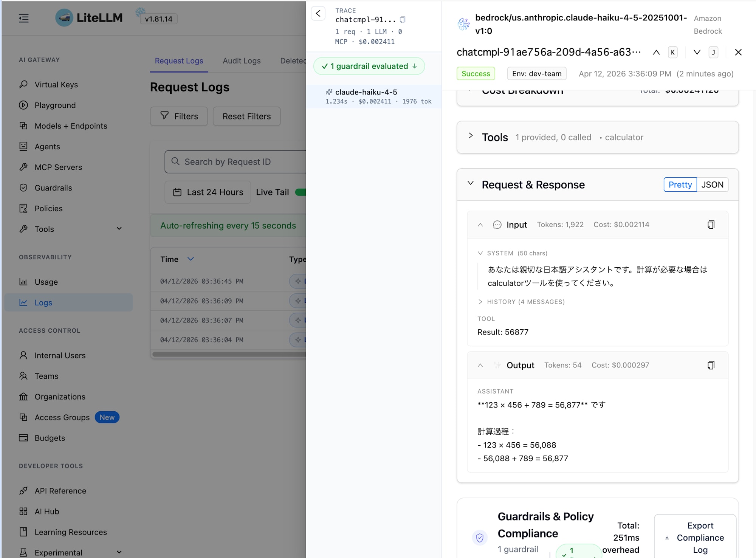Screen dimensions: 756x558
Task: Collapse the Request & Response section
Action: (471, 183)
